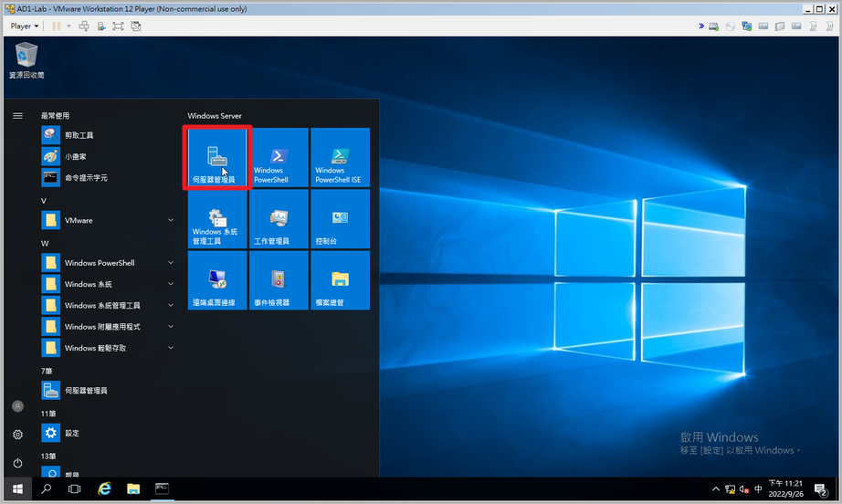Expand the Windows PowerShell folder

pyautogui.click(x=109, y=263)
